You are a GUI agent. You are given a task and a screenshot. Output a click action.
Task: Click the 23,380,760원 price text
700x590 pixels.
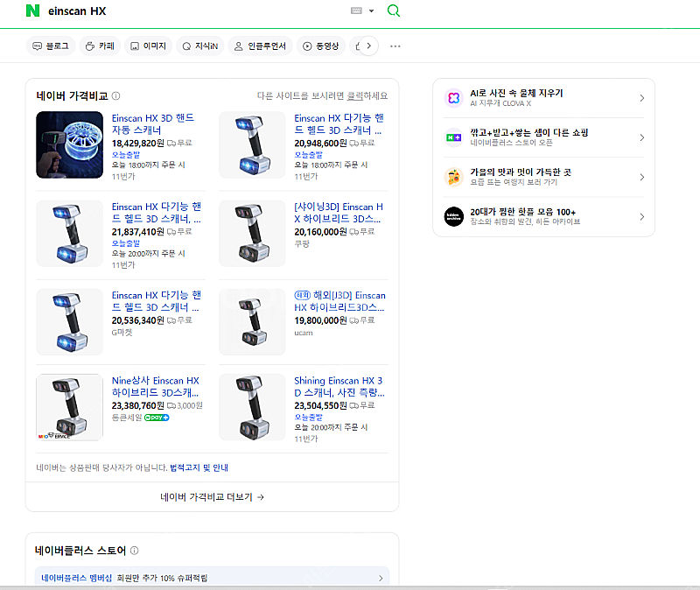tap(138, 405)
